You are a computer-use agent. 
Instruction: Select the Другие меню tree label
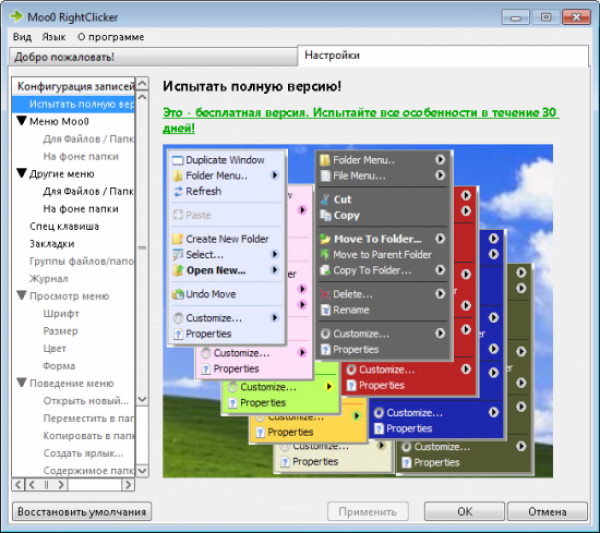(62, 174)
